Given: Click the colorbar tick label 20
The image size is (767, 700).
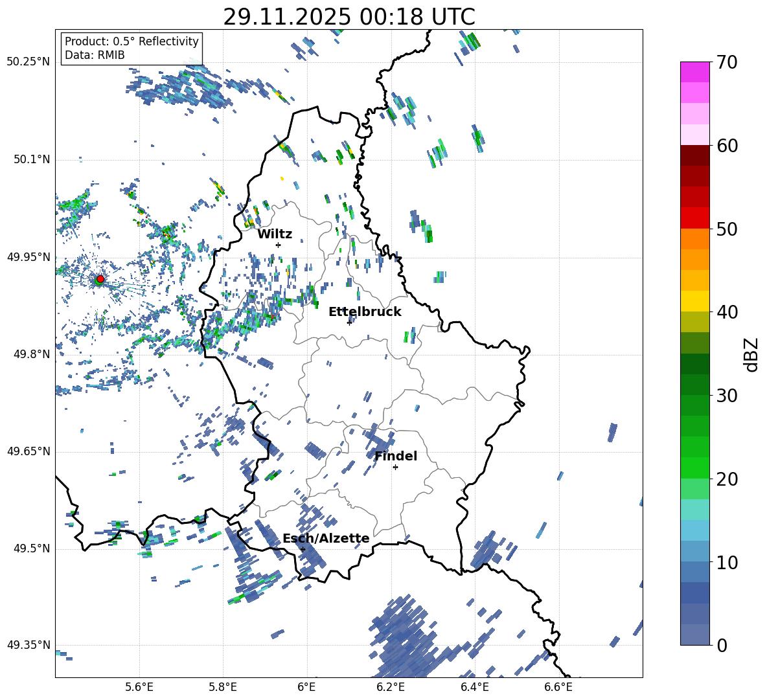Looking at the screenshot, I should 727,479.
